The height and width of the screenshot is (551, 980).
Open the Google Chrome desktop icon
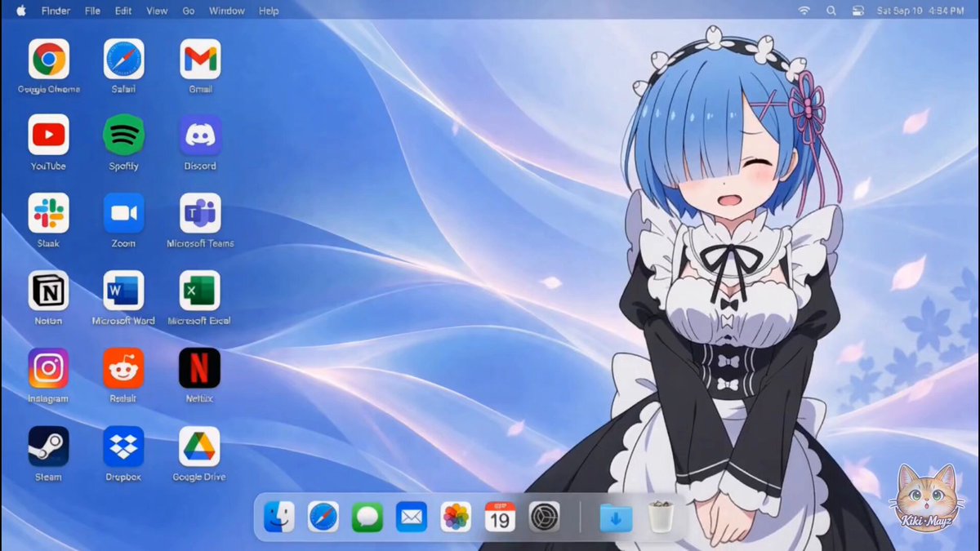coord(48,59)
